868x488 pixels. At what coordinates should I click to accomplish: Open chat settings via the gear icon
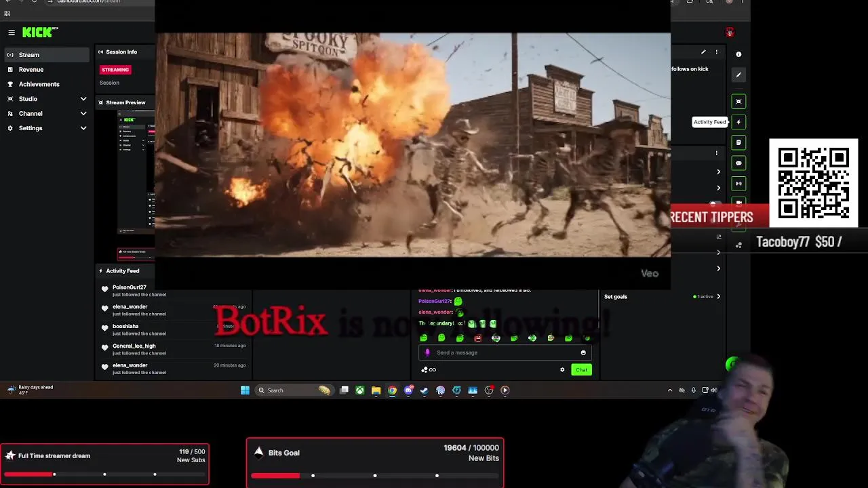tap(562, 369)
